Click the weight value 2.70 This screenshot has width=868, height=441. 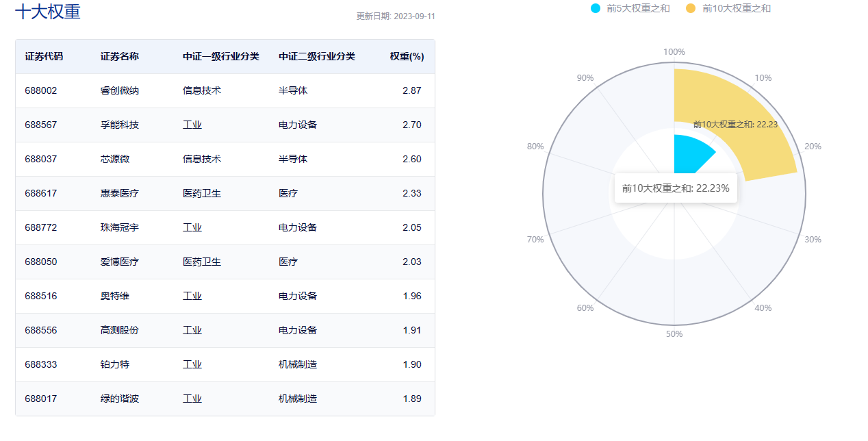pyautogui.click(x=412, y=125)
